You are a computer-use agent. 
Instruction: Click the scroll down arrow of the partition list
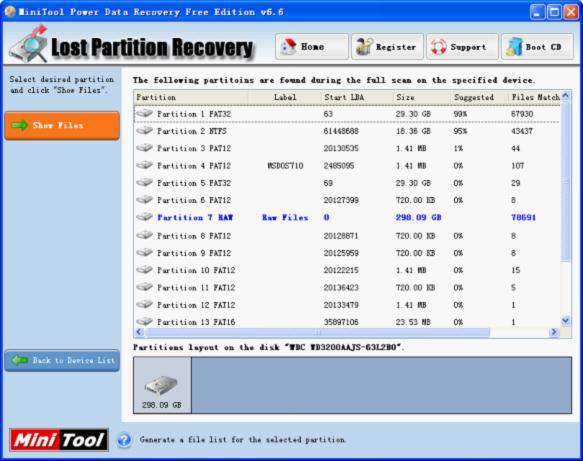[566, 320]
